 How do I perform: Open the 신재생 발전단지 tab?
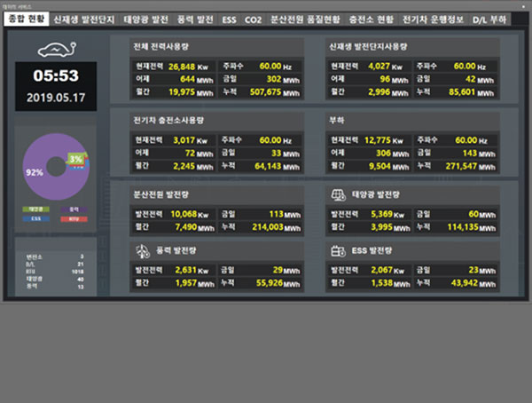(x=83, y=19)
